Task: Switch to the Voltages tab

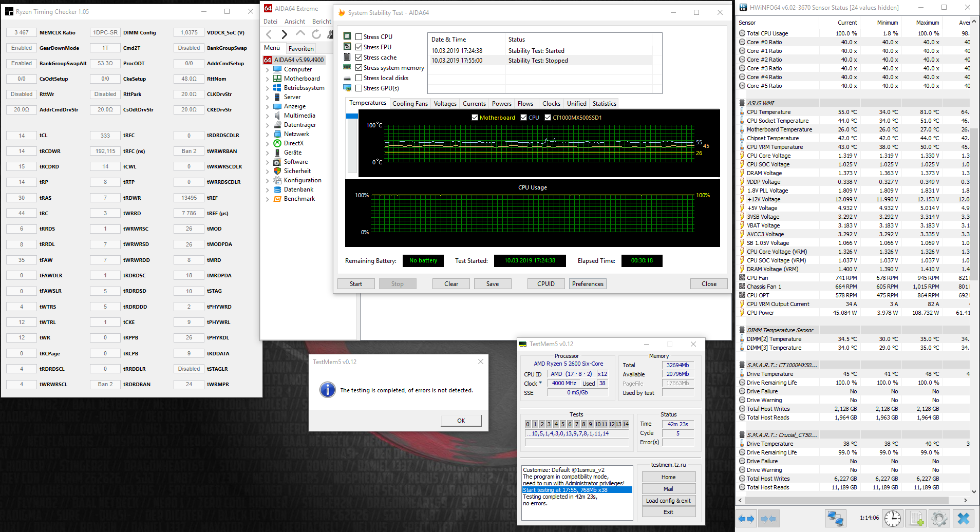Action: pyautogui.click(x=445, y=104)
